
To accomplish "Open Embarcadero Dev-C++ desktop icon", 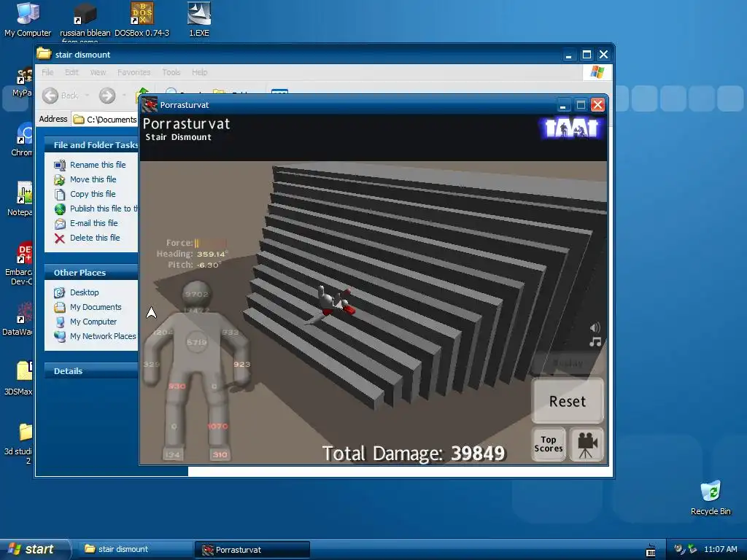I will (x=19, y=264).
